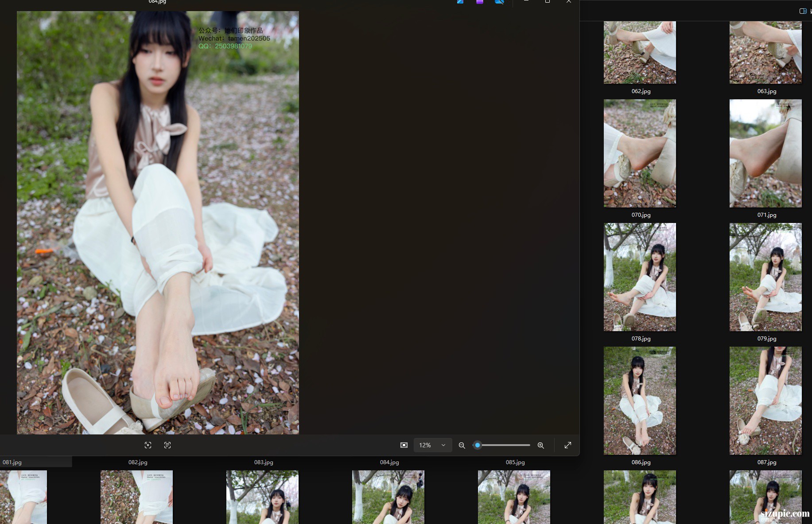Viewport: 812px width, 524px height.
Task: Click the "071.jpg" file name text
Action: (767, 215)
